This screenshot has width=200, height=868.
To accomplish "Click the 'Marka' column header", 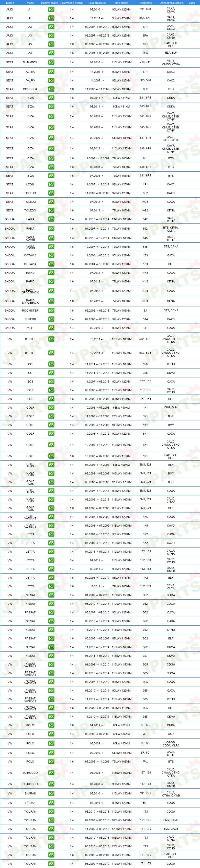I will tap(10, 3).
